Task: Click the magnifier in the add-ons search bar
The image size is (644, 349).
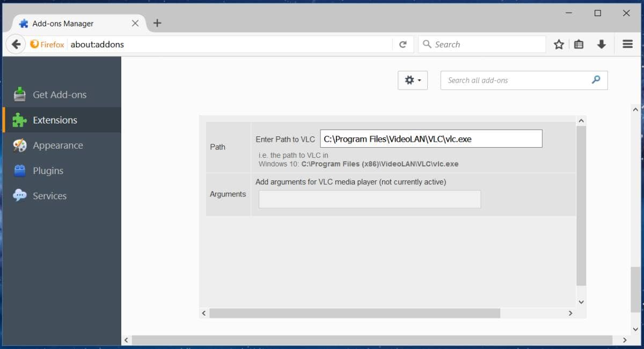Action: (x=596, y=79)
